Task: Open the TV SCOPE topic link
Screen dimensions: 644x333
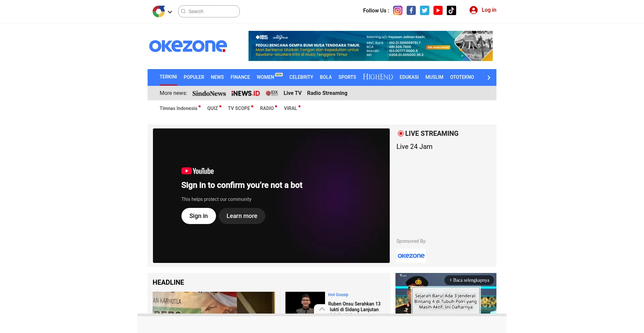Action: pyautogui.click(x=239, y=108)
